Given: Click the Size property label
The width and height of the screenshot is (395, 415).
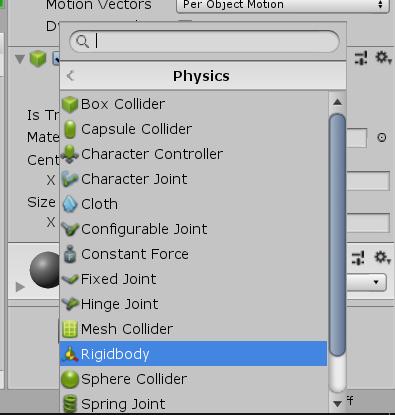Looking at the screenshot, I should (x=41, y=202).
